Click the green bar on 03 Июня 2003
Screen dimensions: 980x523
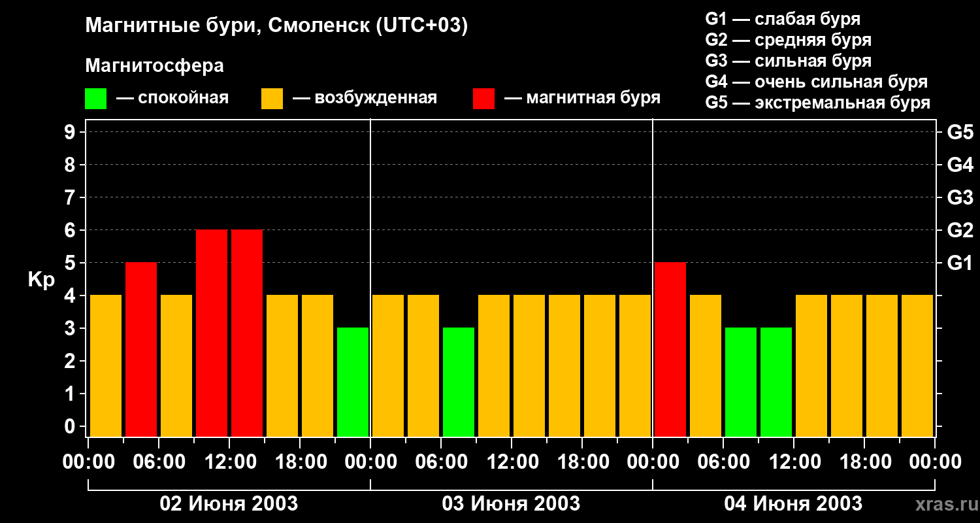pyautogui.click(x=459, y=382)
